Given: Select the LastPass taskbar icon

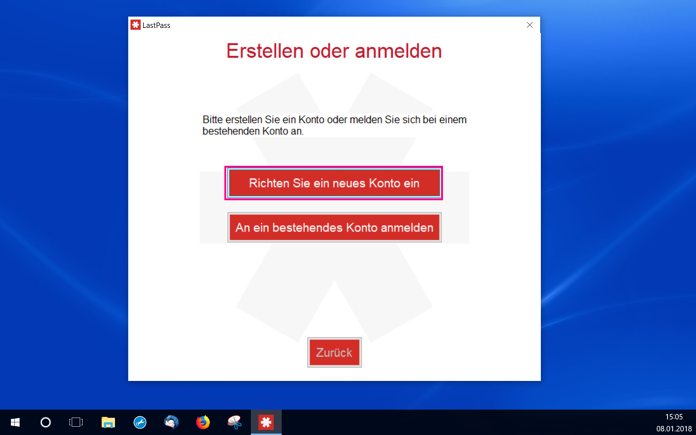Looking at the screenshot, I should point(266,422).
